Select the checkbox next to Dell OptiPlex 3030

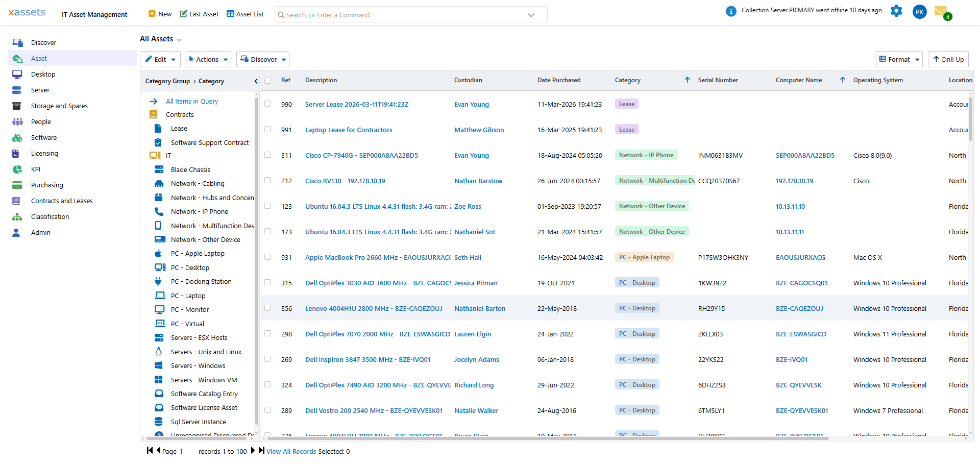coord(267,282)
